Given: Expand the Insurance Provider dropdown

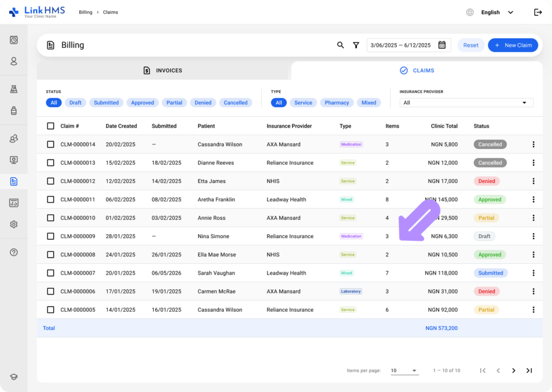Looking at the screenshot, I should [x=466, y=103].
